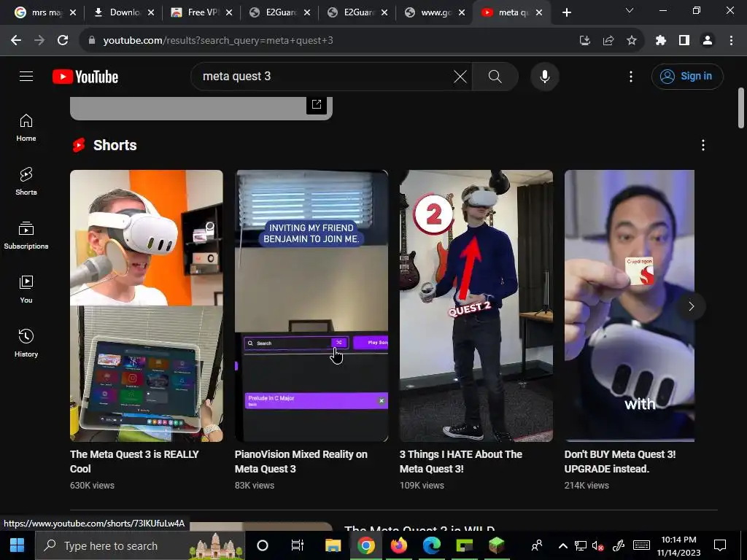Open Chrome extensions puzzle icon

point(660,41)
